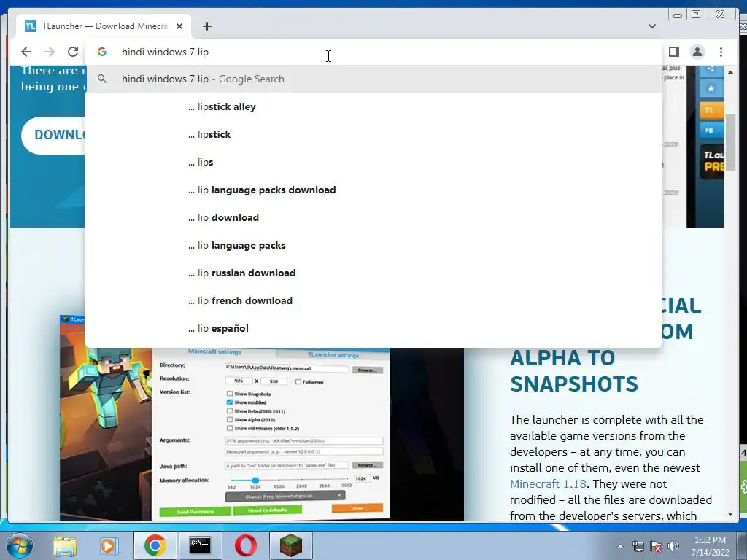
Task: Click inside the address bar text
Action: coord(165,52)
